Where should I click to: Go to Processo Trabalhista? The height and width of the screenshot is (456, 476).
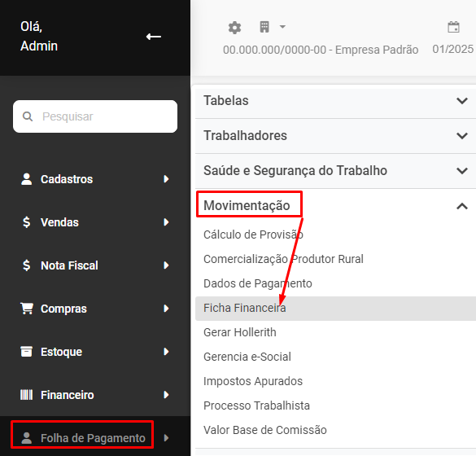coord(256,406)
